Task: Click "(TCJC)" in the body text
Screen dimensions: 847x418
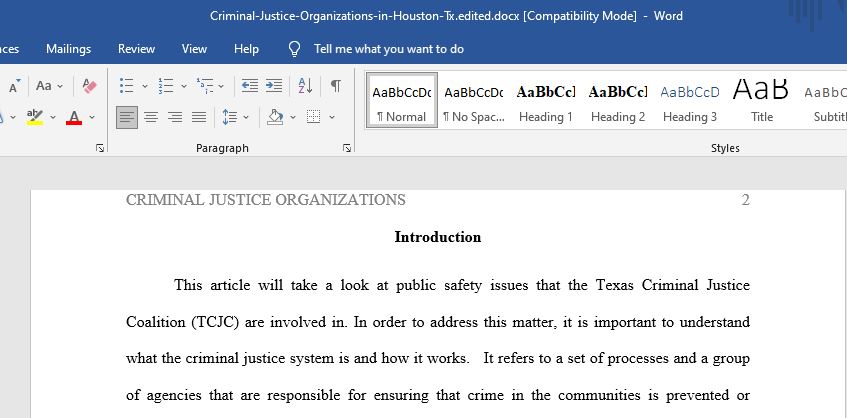Action: 216,322
